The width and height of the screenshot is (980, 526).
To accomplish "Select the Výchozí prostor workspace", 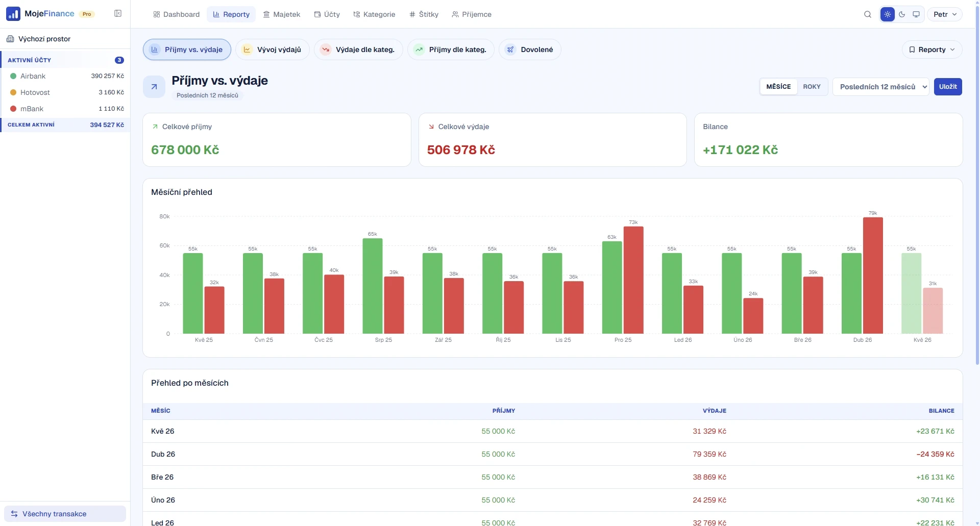I will 65,39.
